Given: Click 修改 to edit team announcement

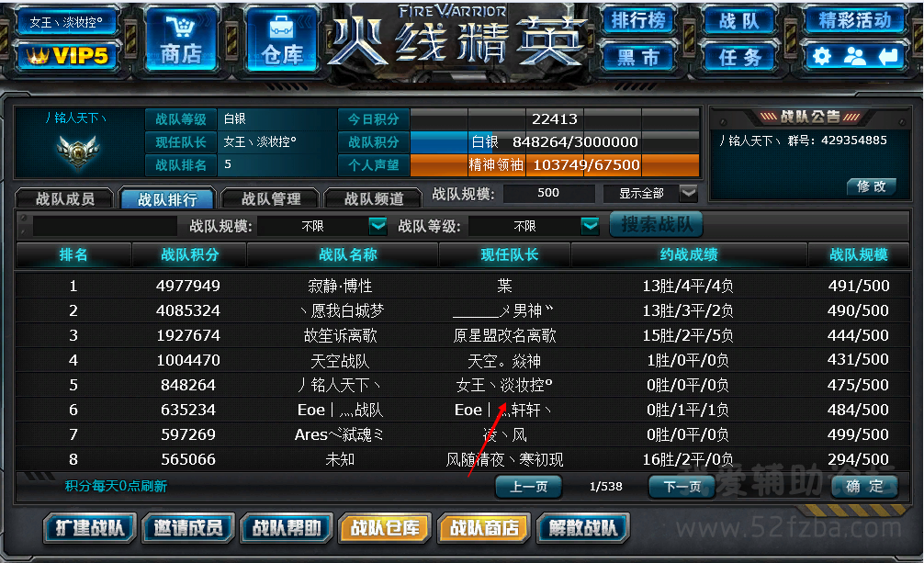Looking at the screenshot, I should tap(872, 186).
